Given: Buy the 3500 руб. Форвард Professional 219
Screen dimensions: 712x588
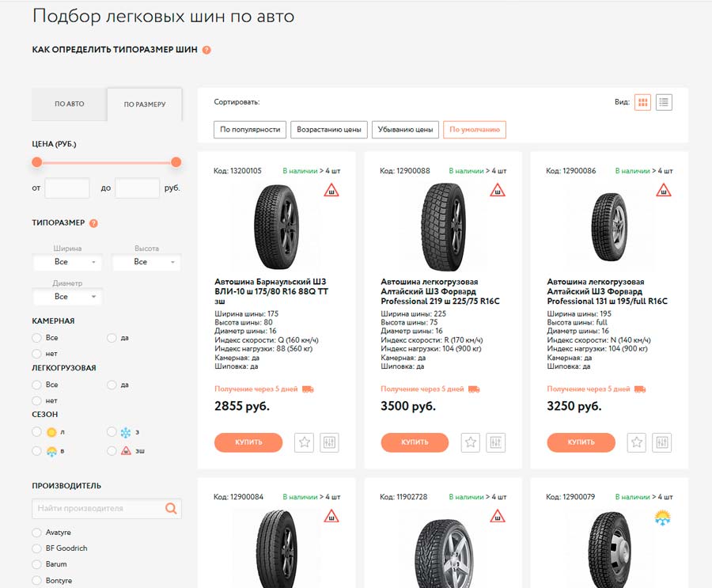Looking at the screenshot, I should [x=415, y=442].
